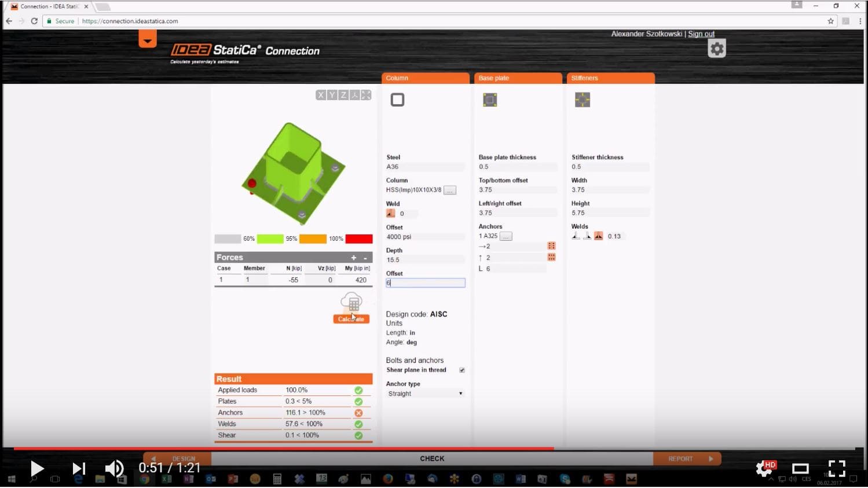Select the square column shape icon
The width and height of the screenshot is (868, 488).
pyautogui.click(x=397, y=100)
